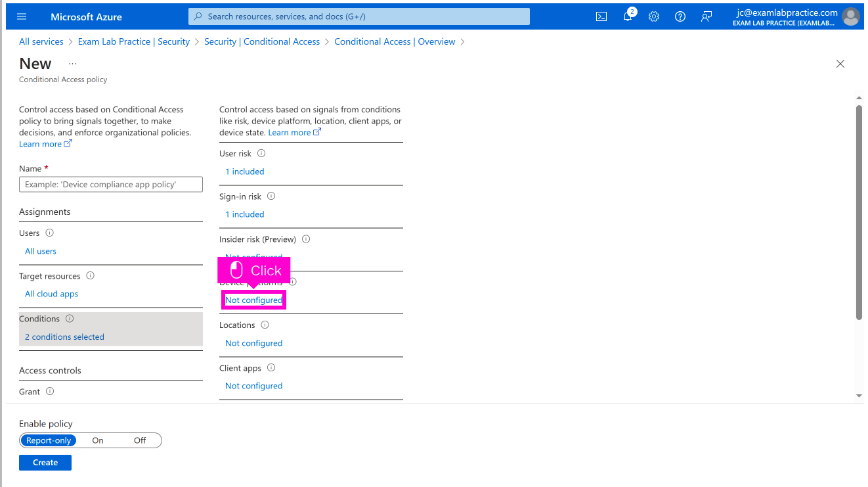
Task: Open the ellipsis more options beside New
Action: pyautogui.click(x=72, y=64)
